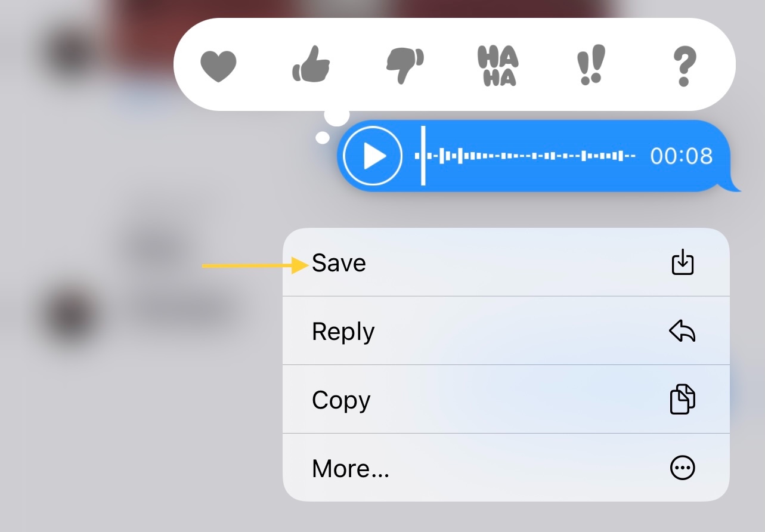The image size is (765, 532).
Task: Click the white playhead line in waveform
Action: (423, 156)
